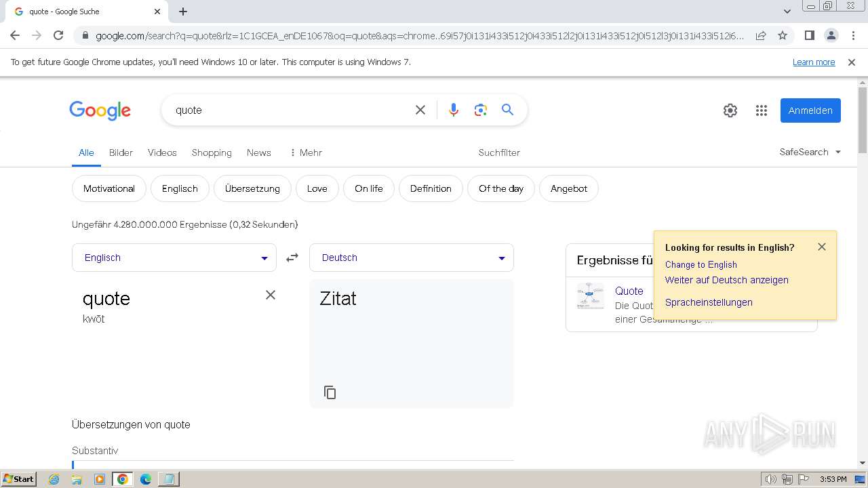The image size is (868, 488).
Task: Clear the search box text
Action: click(x=420, y=110)
